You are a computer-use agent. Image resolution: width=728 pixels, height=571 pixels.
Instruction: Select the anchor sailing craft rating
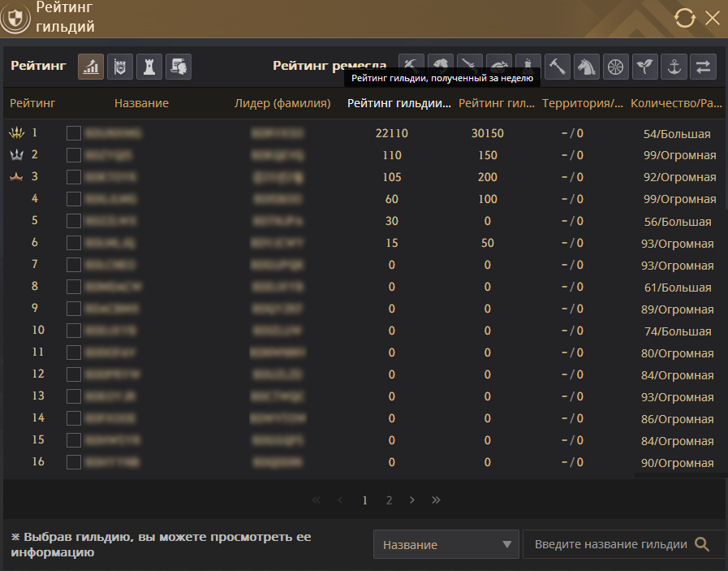(x=674, y=67)
